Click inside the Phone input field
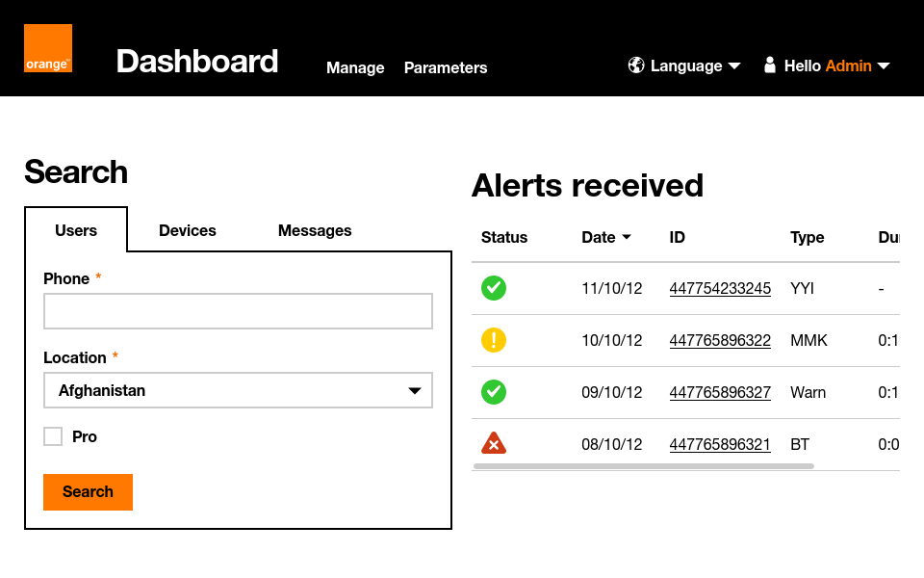The image size is (924, 578). [238, 310]
